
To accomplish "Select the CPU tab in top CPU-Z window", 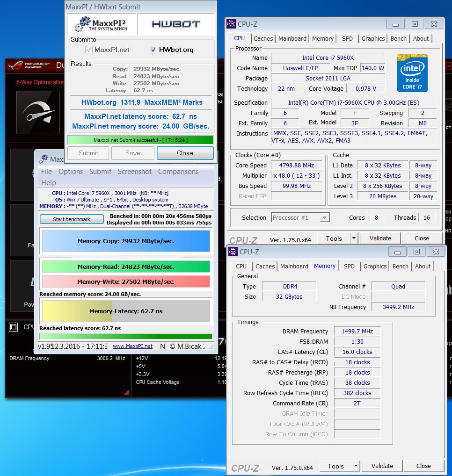I will 240,38.
